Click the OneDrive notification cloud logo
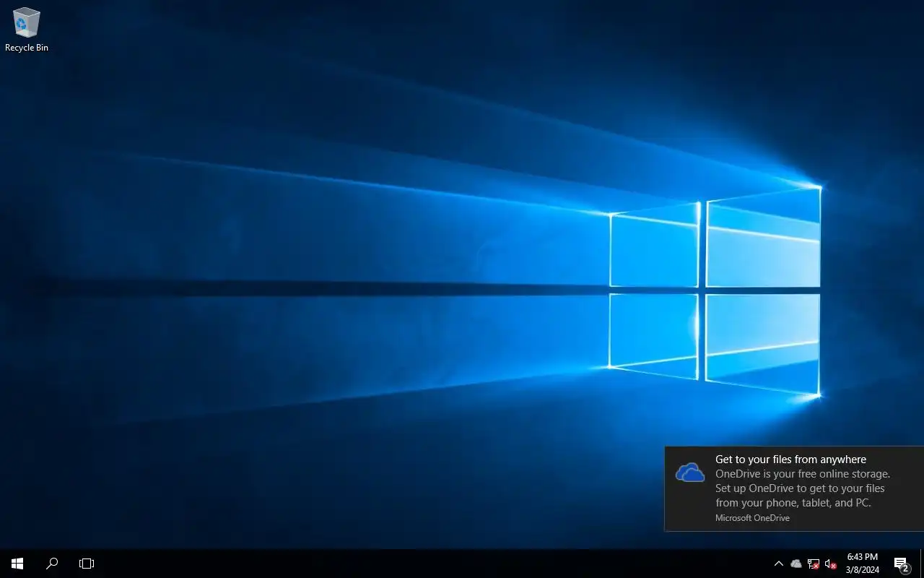 point(690,473)
